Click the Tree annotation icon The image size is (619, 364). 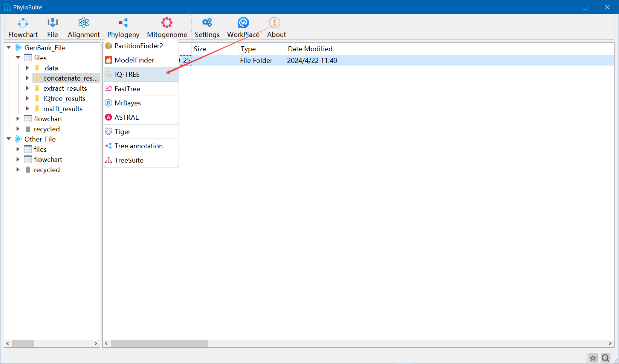[109, 146]
